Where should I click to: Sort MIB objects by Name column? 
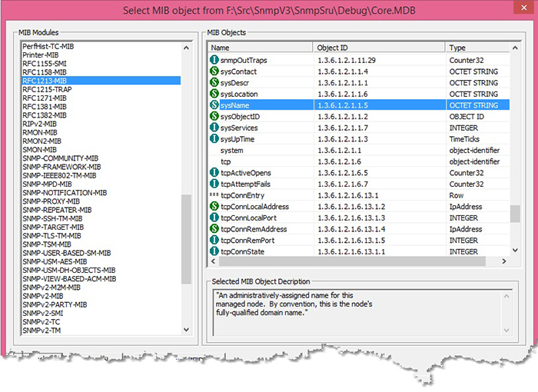(261, 48)
